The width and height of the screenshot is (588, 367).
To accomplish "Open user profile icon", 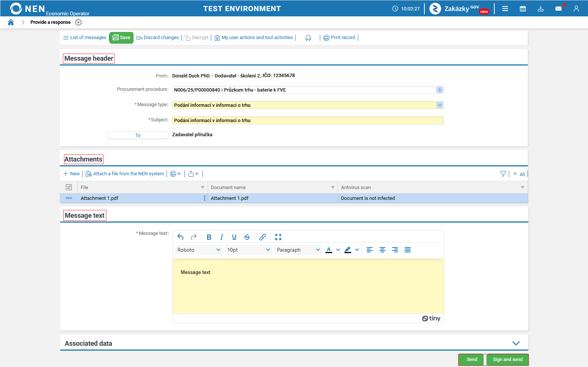I will [576, 9].
